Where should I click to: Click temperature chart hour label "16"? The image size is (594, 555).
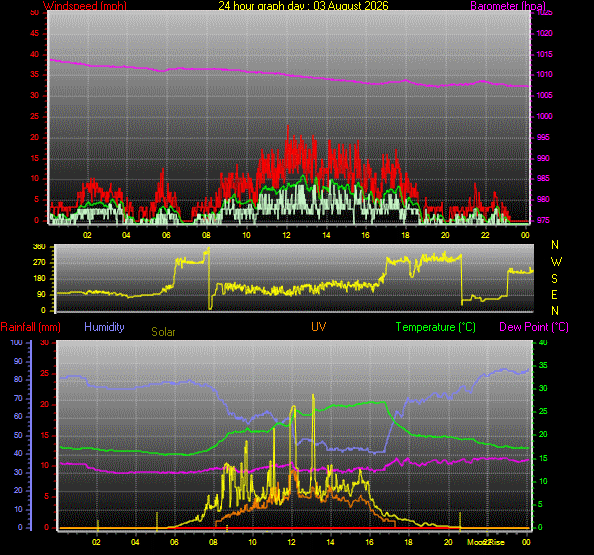click(x=369, y=542)
